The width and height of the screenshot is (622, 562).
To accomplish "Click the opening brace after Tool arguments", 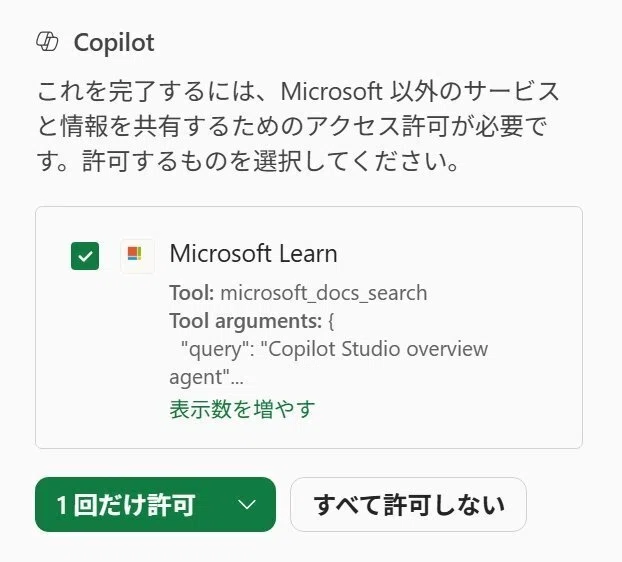I will (331, 321).
